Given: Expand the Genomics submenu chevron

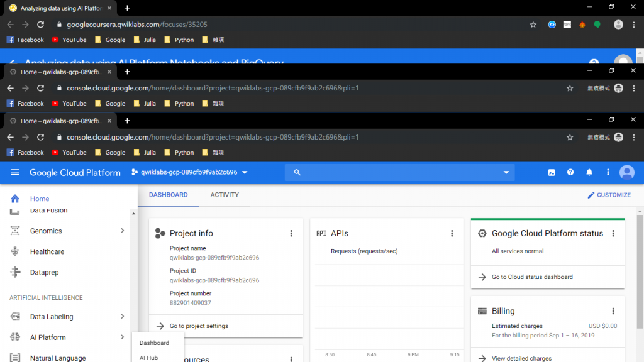Looking at the screenshot, I should tap(123, 231).
